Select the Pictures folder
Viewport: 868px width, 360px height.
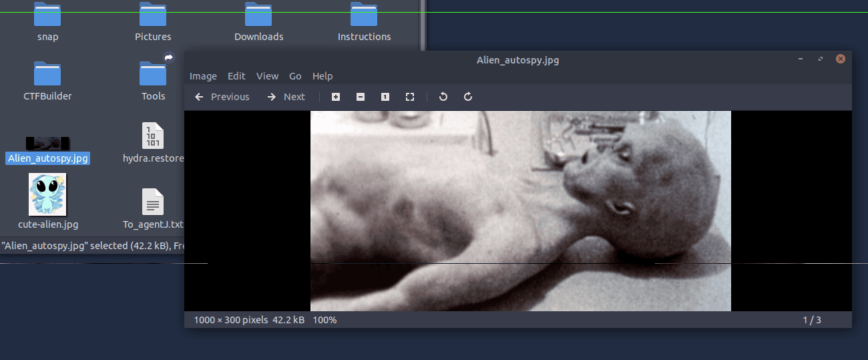(x=153, y=16)
